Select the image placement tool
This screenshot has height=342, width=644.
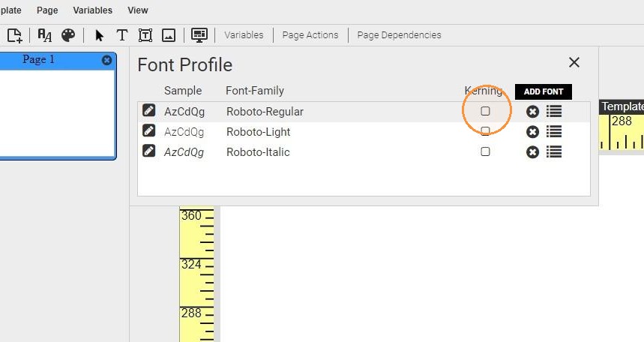pyautogui.click(x=169, y=35)
